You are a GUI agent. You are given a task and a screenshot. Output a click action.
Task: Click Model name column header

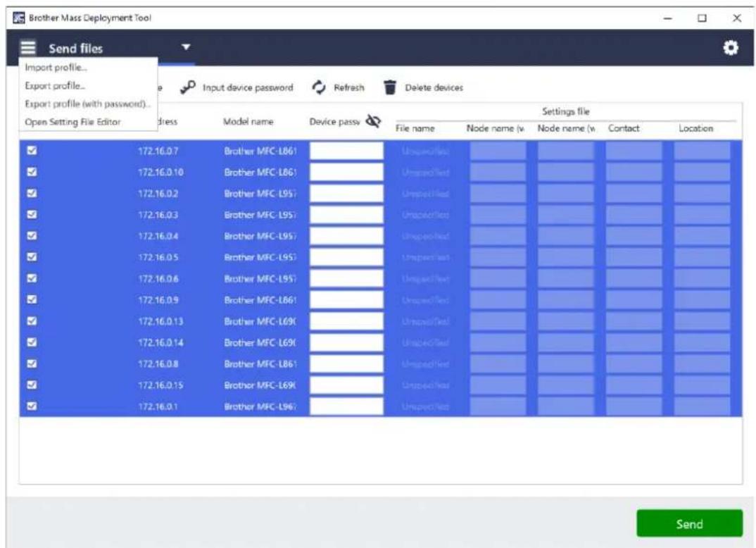[248, 122]
